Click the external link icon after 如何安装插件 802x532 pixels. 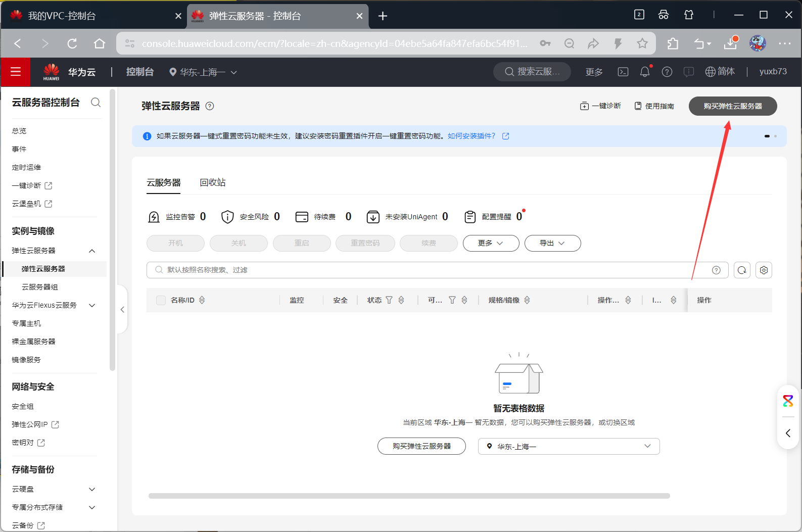(505, 136)
